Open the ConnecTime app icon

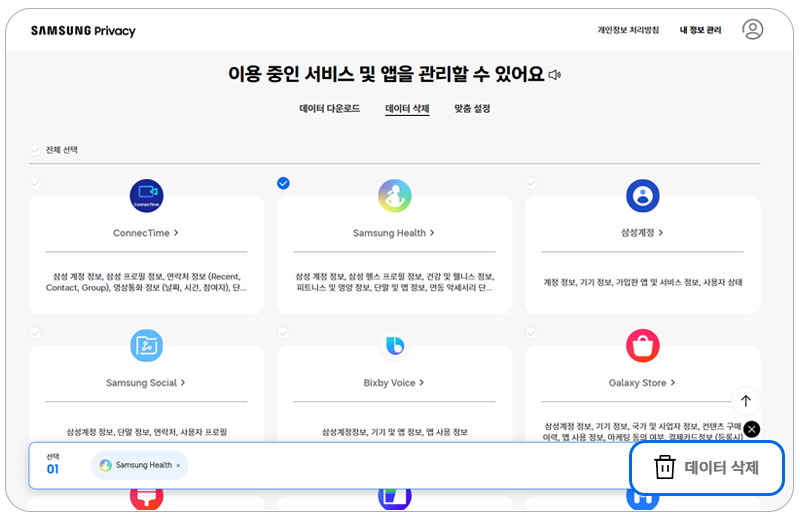pos(146,196)
